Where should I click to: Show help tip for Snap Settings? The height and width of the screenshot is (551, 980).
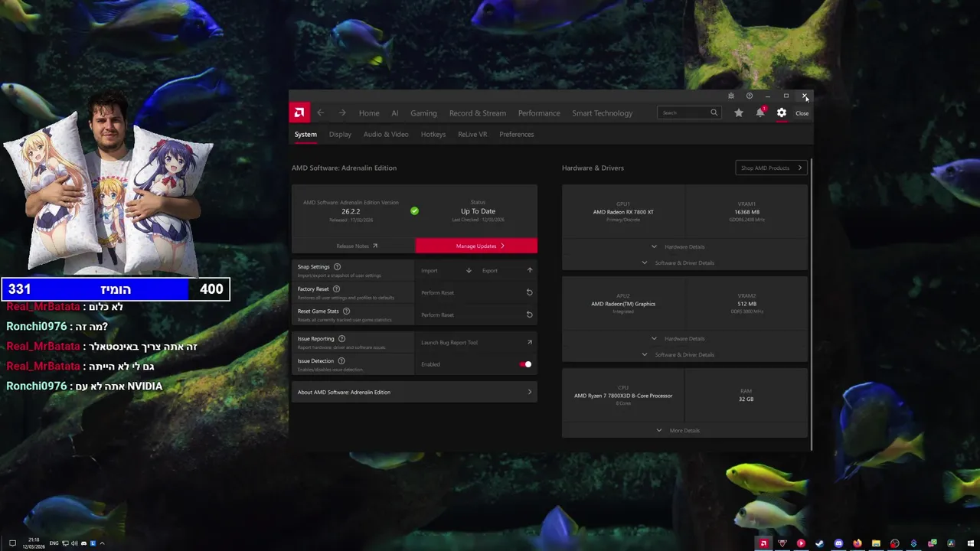tap(337, 266)
